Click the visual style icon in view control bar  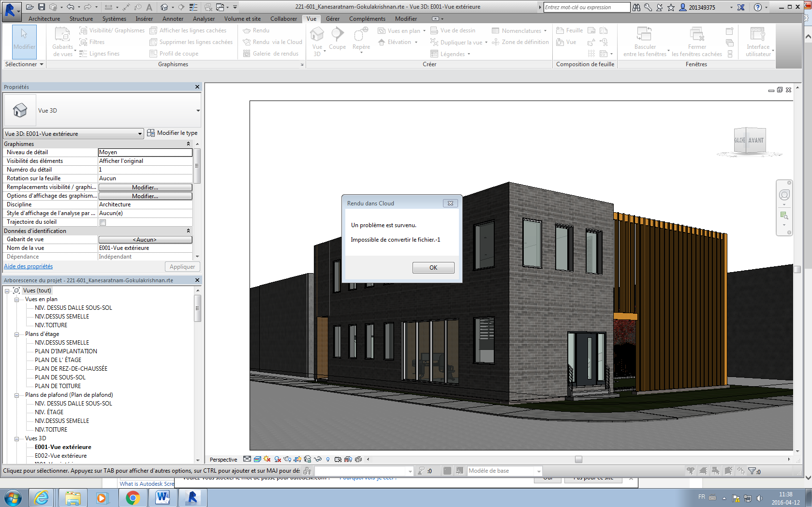(x=257, y=460)
